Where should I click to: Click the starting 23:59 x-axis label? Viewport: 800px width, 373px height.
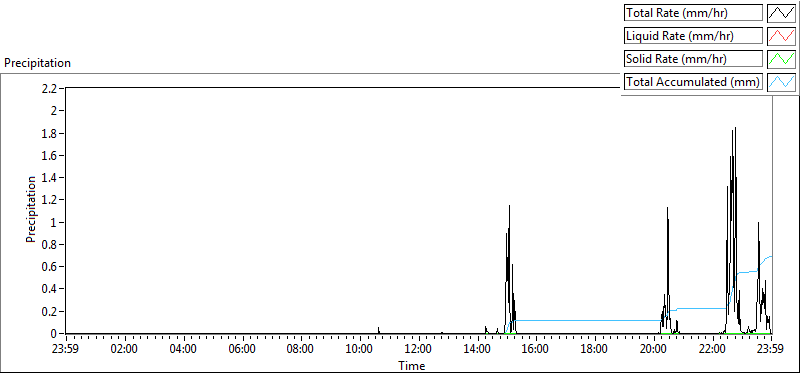66,350
